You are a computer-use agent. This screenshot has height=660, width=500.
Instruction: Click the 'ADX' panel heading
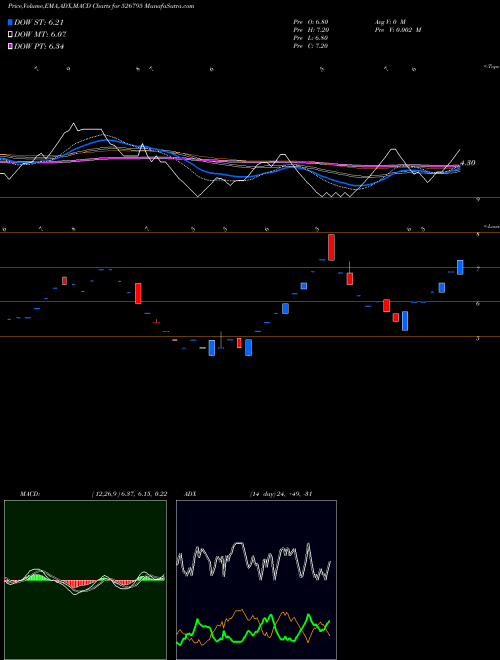[191, 494]
